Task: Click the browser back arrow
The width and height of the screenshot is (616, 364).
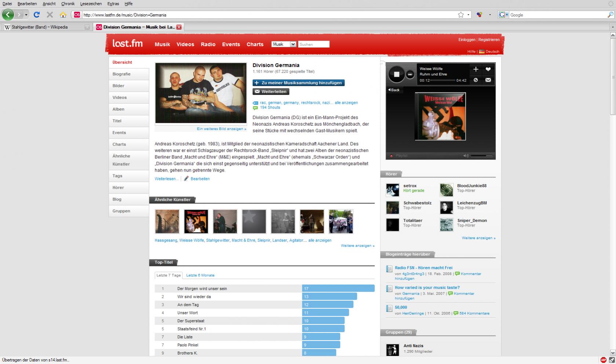Action: point(8,15)
